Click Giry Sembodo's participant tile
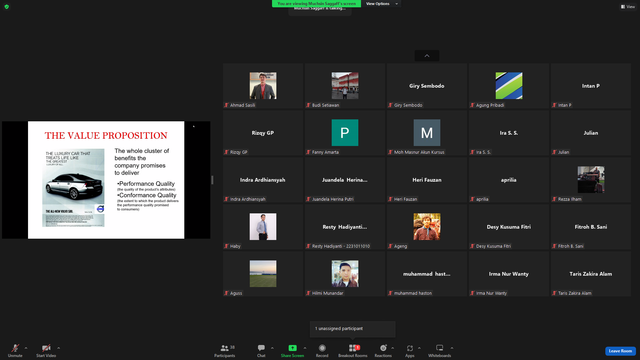Screen dimensions: 640x360 [427, 86]
